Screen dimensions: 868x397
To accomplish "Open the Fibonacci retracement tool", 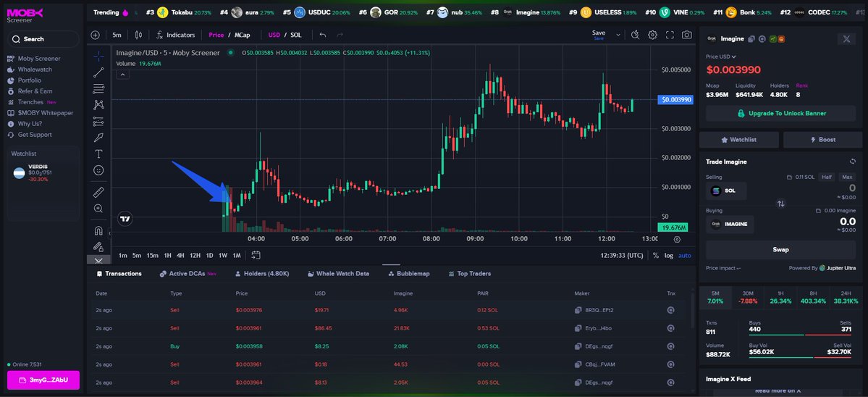I will 98,88.
